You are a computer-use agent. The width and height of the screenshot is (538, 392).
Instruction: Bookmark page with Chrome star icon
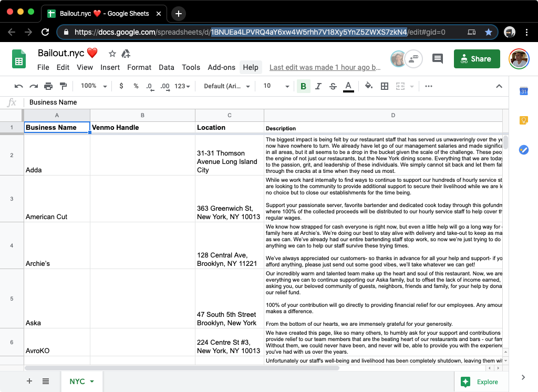pos(488,32)
